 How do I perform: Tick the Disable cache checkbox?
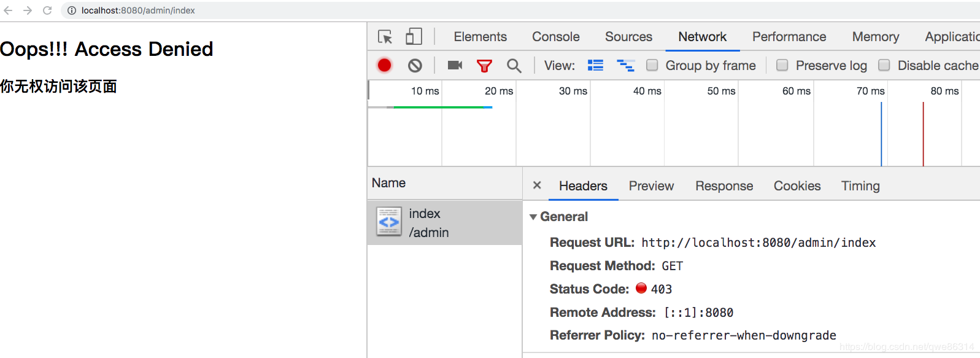pyautogui.click(x=884, y=65)
